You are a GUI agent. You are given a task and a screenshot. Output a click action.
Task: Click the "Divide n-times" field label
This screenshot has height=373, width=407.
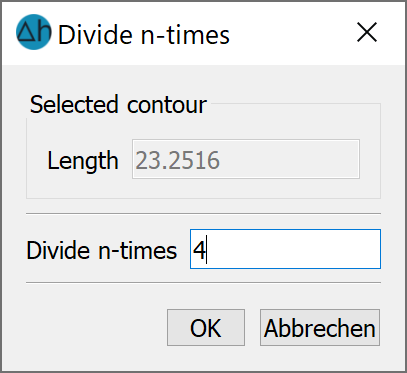pyautogui.click(x=102, y=250)
